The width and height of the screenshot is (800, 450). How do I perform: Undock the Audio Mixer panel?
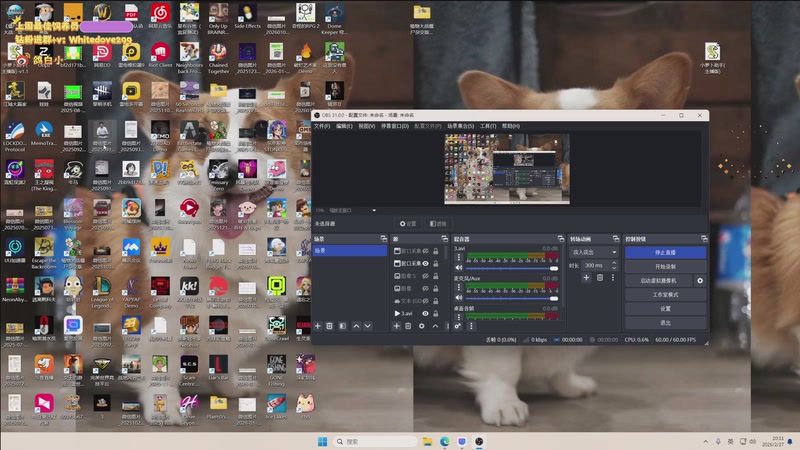[561, 239]
